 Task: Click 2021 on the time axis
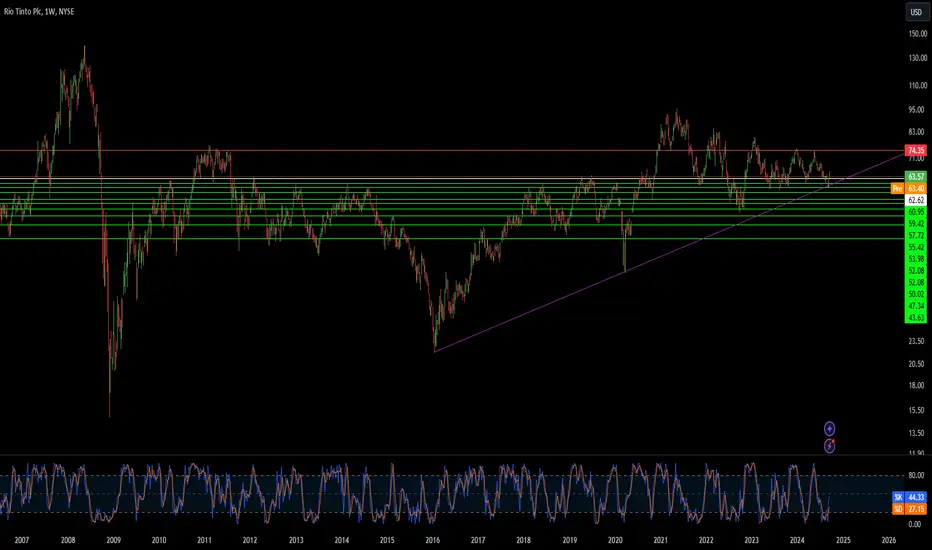(x=660, y=540)
